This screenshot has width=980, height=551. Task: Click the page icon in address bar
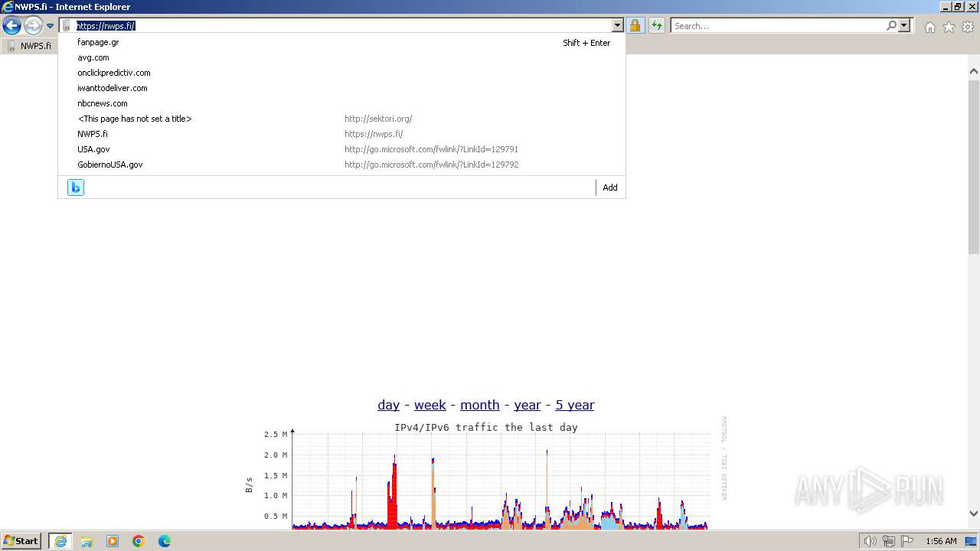click(67, 26)
